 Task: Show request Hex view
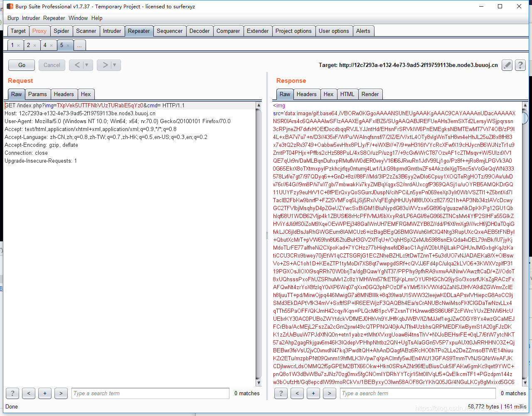tap(86, 94)
